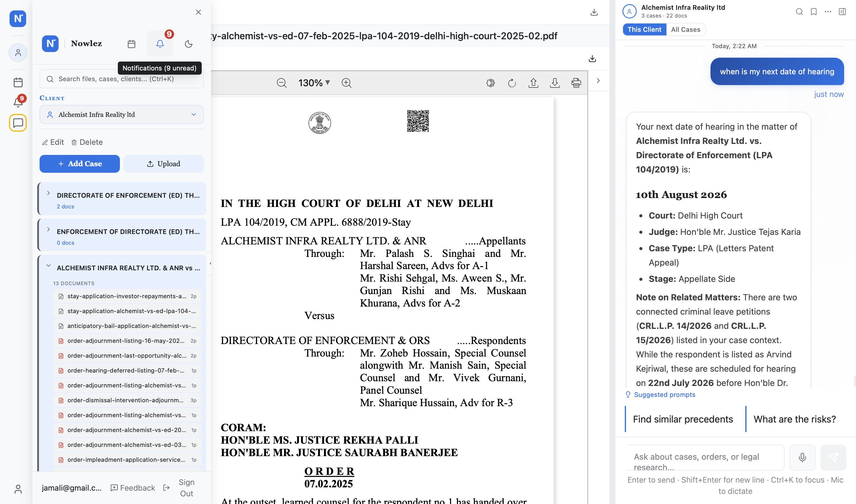856x504 pixels.
Task: Open order-hearing-deferred-listing-07-feb document
Action: tap(127, 370)
